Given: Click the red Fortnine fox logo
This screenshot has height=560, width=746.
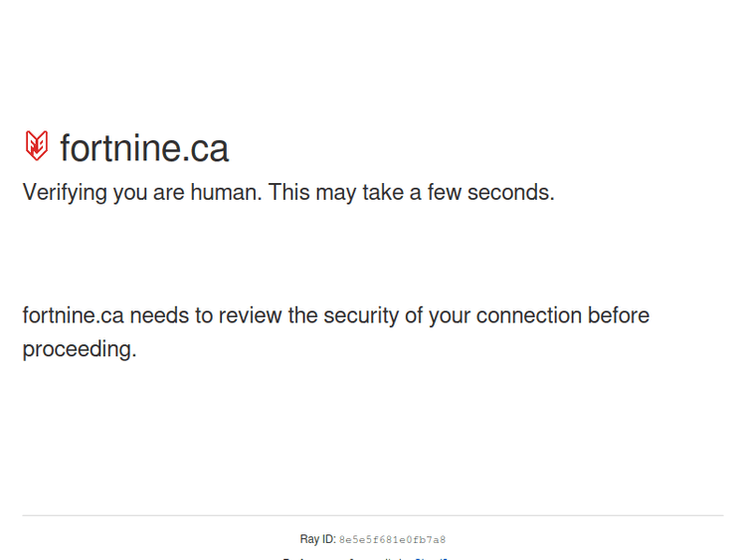Looking at the screenshot, I should tap(37, 146).
